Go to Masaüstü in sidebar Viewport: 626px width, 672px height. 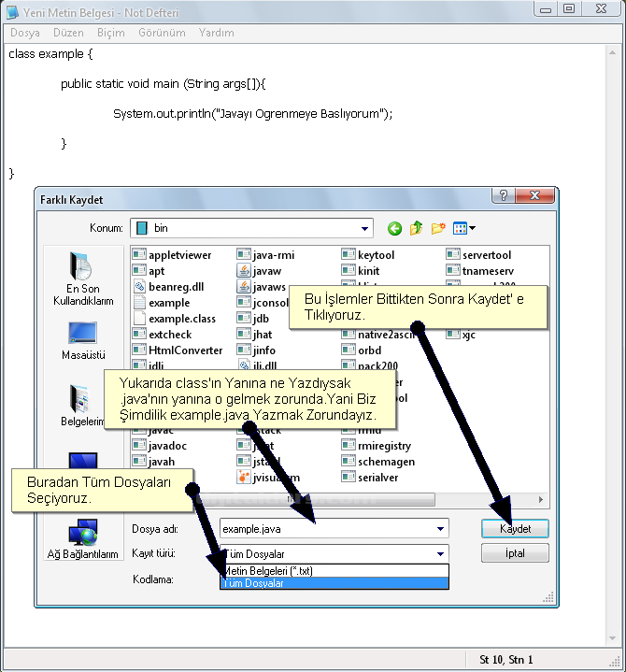(83, 341)
